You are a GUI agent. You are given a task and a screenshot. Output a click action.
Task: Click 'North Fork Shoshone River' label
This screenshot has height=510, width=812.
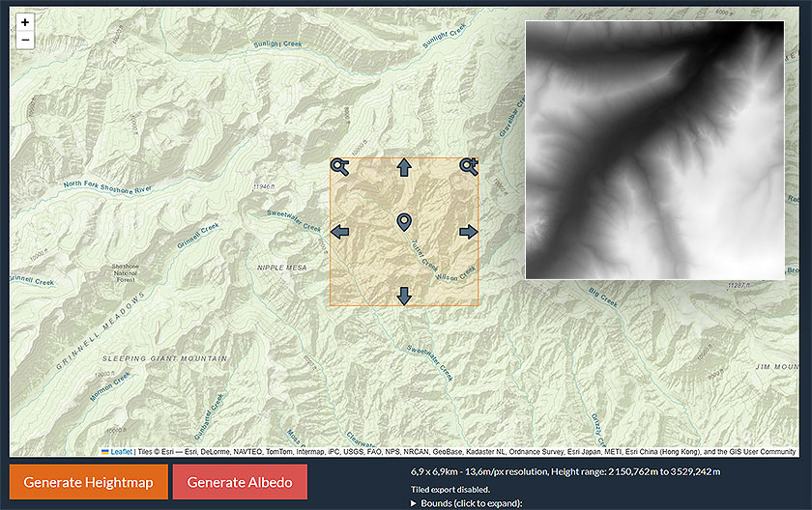coord(107,187)
